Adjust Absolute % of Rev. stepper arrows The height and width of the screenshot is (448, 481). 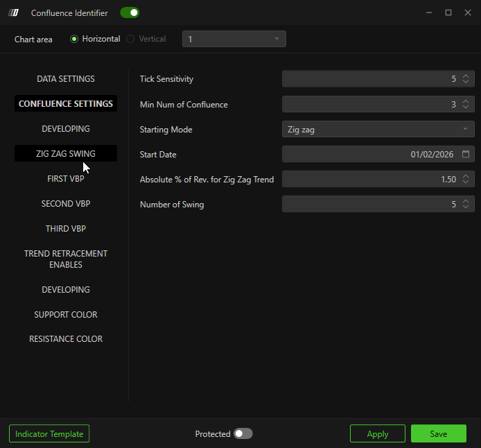[466, 179]
